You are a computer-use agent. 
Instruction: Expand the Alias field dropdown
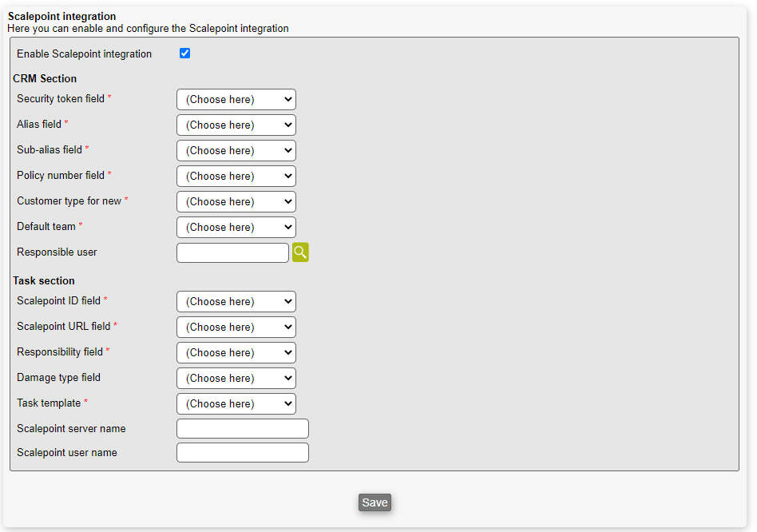coord(236,125)
